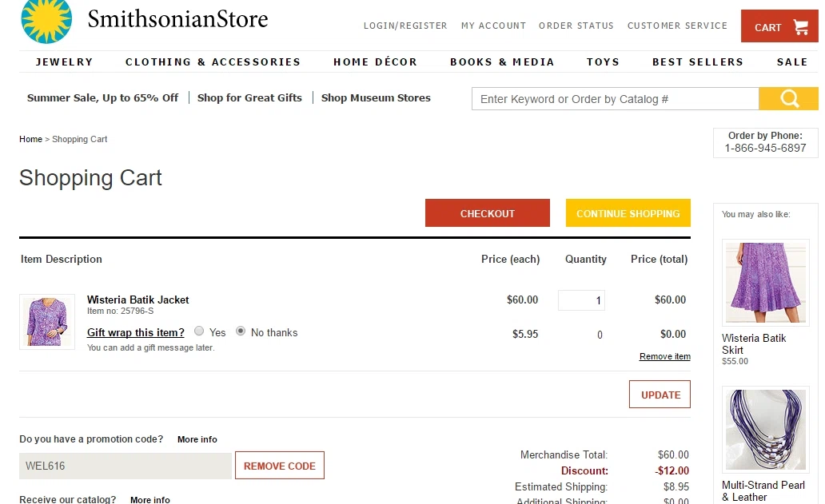Go to Home Décor section
The image size is (825, 504).
pyautogui.click(x=375, y=62)
